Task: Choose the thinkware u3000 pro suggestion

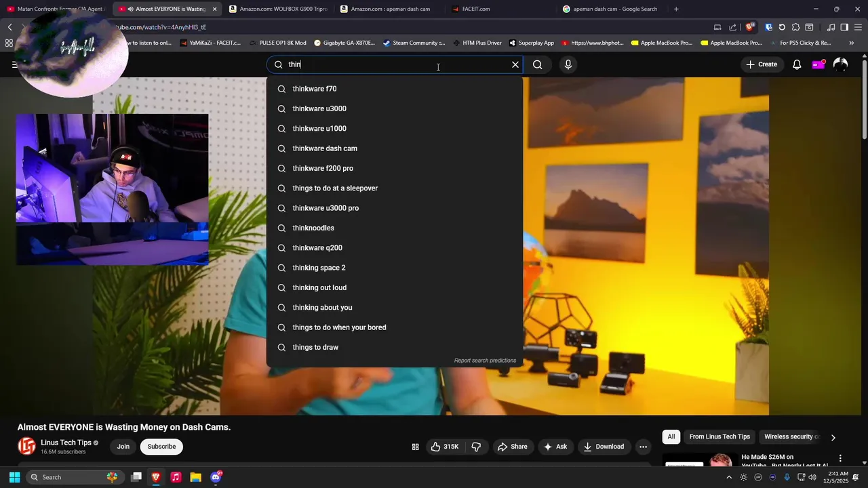Action: pyautogui.click(x=395, y=208)
